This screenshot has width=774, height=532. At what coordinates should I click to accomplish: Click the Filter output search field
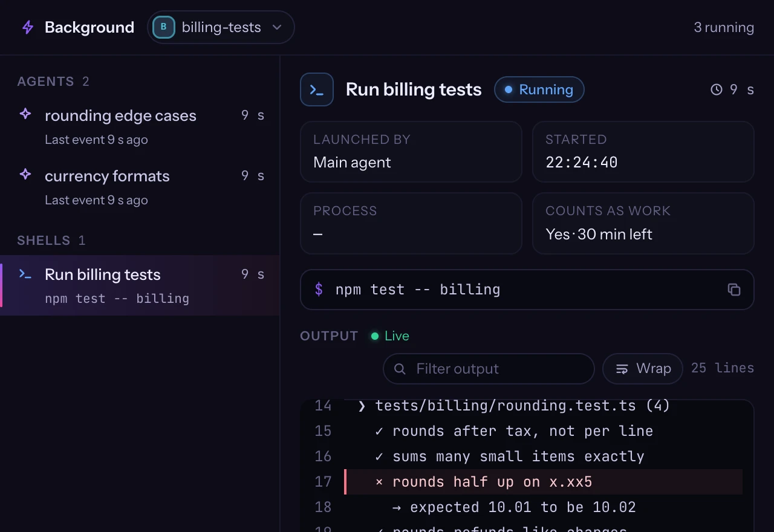(489, 369)
